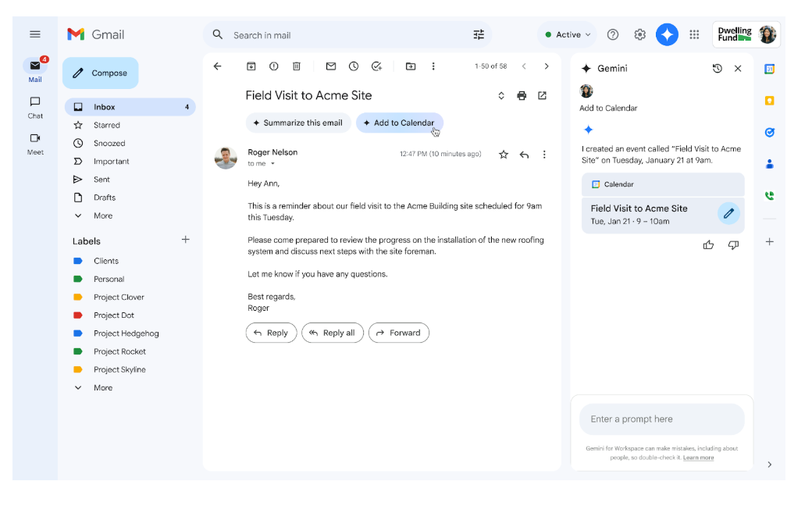Switch to the Chat tab
This screenshot has height=506, width=812.
point(35,107)
